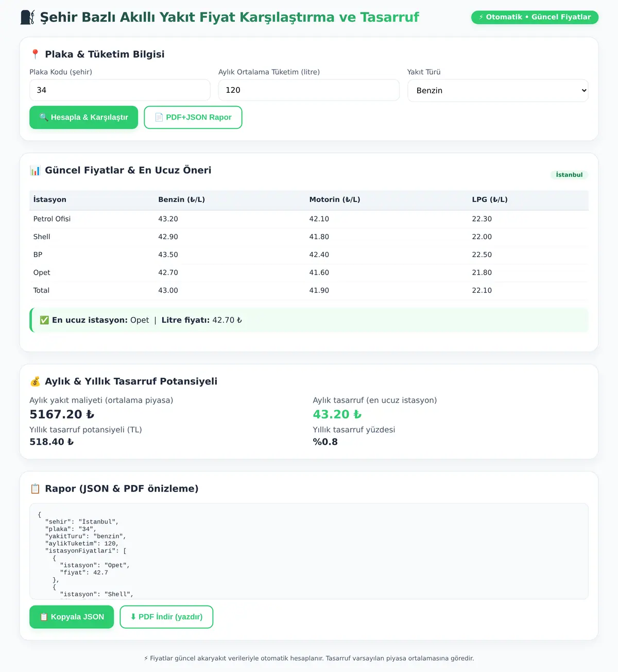618x672 pixels.
Task: Click the fuel pump icon in the title
Action: click(28, 18)
